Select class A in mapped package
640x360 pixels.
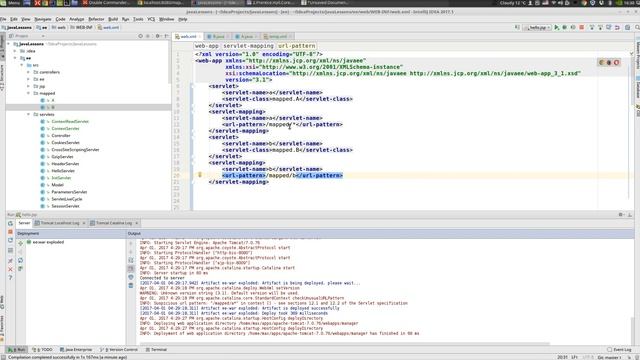(x=53, y=100)
